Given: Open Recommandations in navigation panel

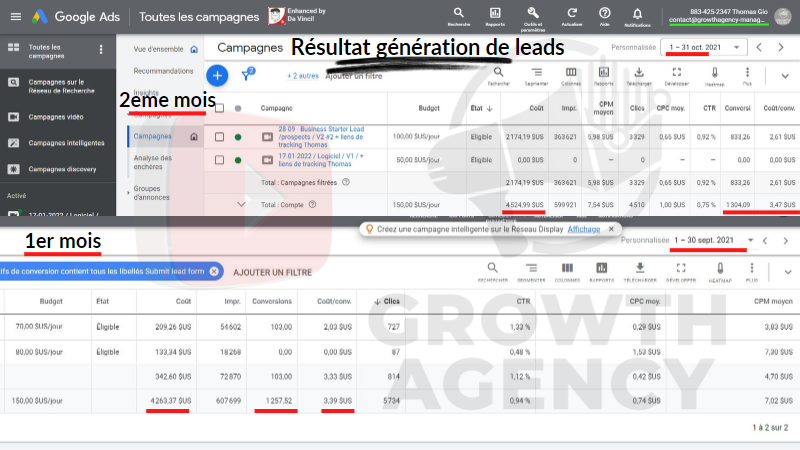Looking at the screenshot, I should pos(163,71).
